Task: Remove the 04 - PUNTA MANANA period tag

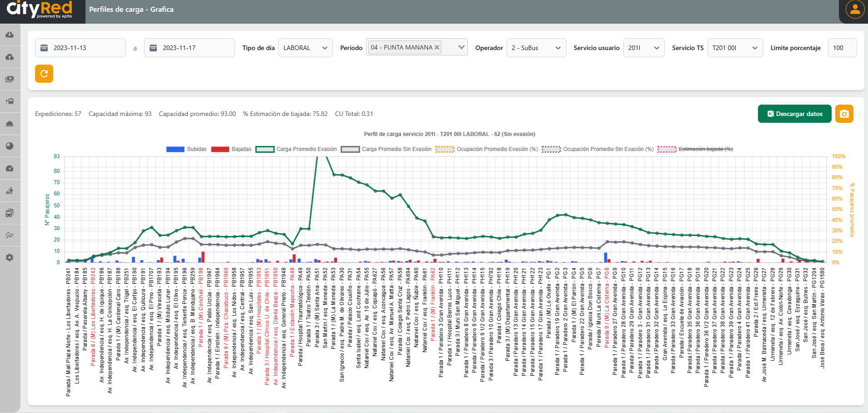Action: pyautogui.click(x=437, y=47)
